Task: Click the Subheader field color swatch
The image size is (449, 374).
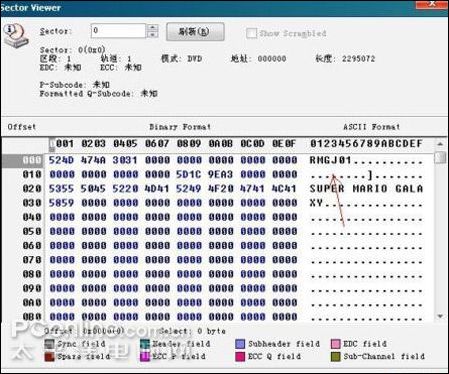Action: pos(240,344)
